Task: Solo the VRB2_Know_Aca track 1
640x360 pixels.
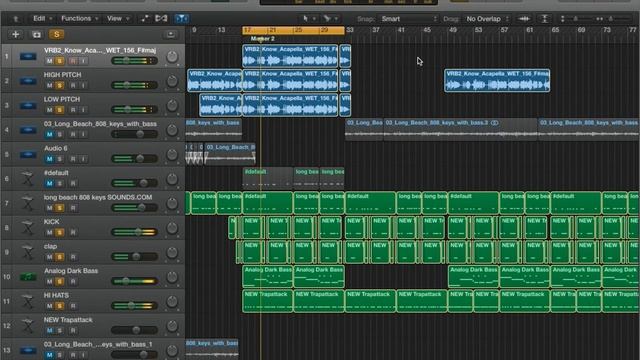Action: pyautogui.click(x=60, y=61)
